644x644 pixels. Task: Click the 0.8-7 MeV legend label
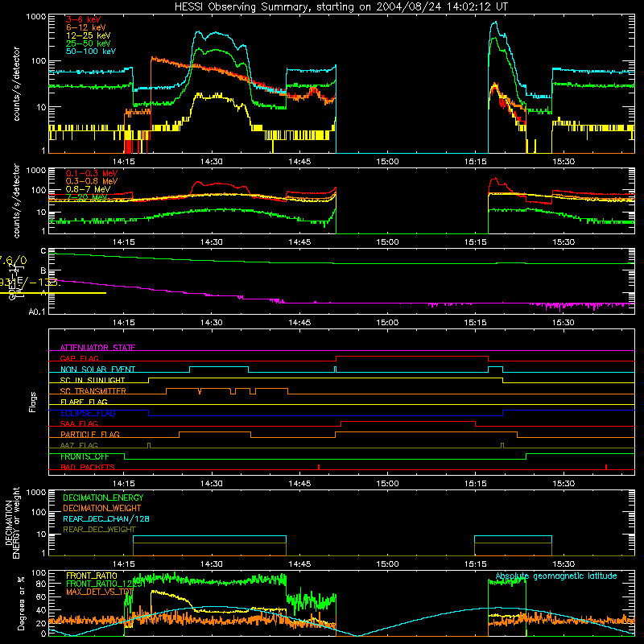coord(89,189)
